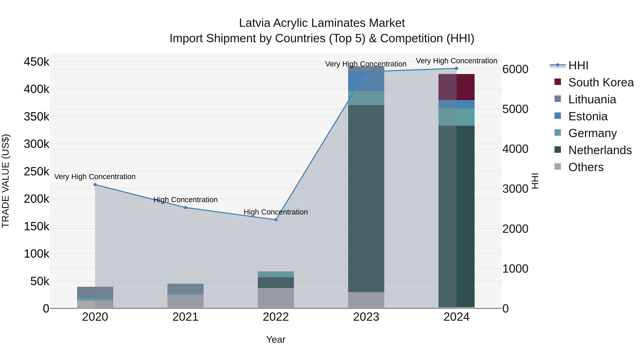Toggle the Others legend label

[586, 167]
